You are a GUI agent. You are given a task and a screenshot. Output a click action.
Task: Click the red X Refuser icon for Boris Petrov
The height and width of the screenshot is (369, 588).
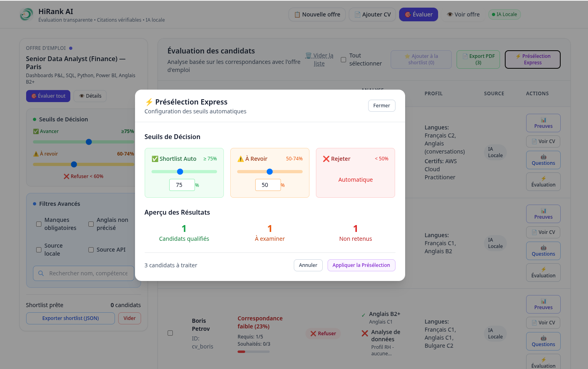coord(313,333)
